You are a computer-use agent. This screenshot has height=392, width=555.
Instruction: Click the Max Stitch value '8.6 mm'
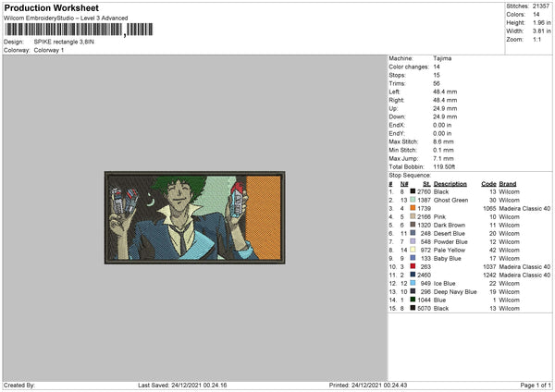click(443, 141)
